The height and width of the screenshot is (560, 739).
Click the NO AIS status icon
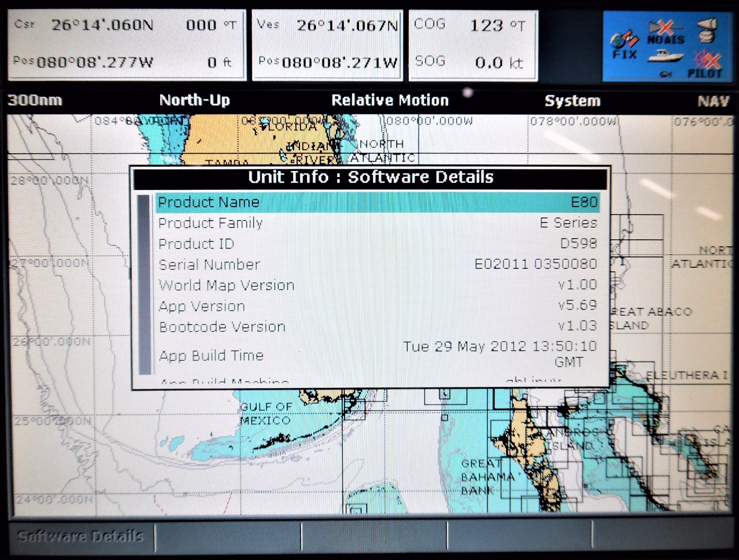[665, 33]
